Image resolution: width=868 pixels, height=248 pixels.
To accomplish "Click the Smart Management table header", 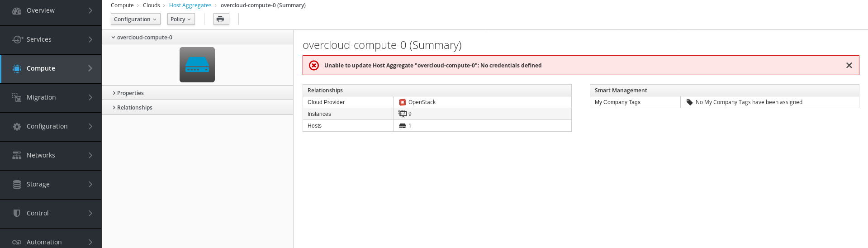I will 725,91.
